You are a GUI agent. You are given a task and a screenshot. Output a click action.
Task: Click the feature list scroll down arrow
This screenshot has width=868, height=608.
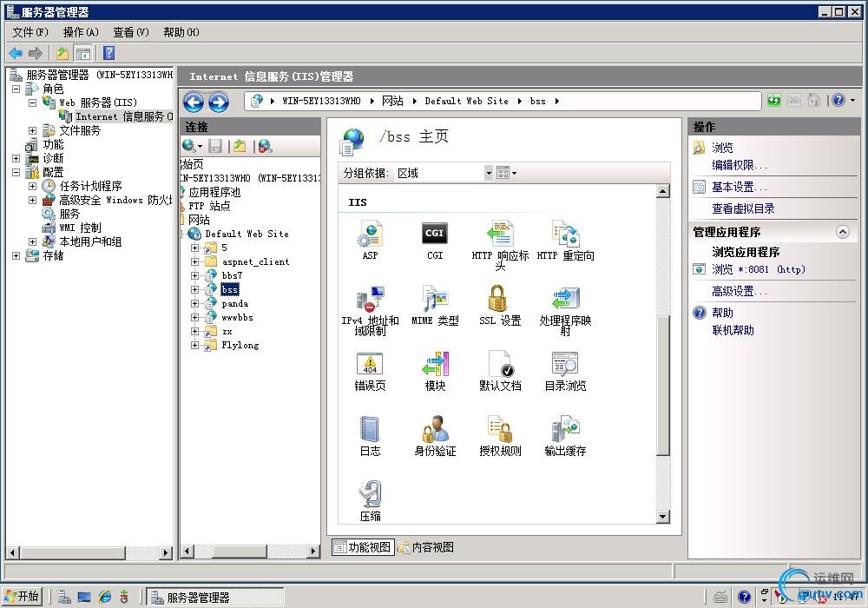(662, 517)
